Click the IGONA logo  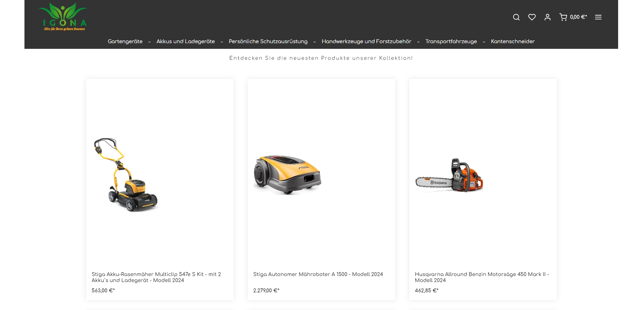(63, 17)
